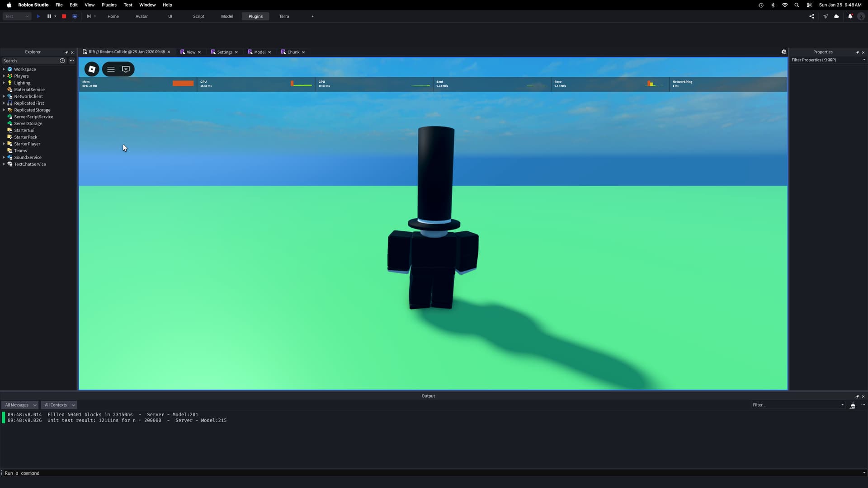This screenshot has width=868, height=488.
Task: Click the blue Play button
Action: [38, 16]
